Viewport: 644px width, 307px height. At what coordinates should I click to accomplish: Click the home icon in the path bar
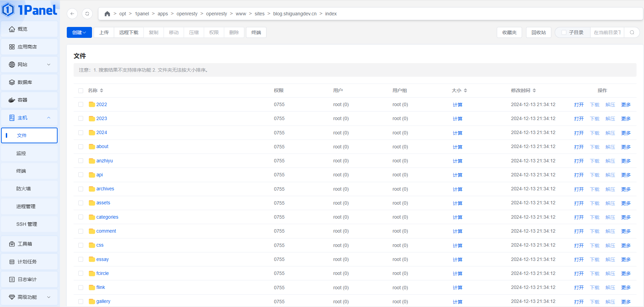[107, 14]
